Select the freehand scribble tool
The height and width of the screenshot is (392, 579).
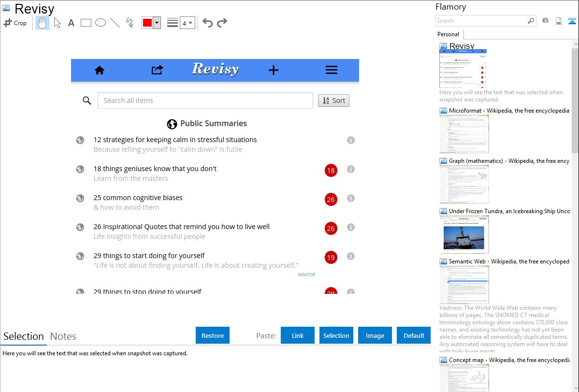coord(130,23)
